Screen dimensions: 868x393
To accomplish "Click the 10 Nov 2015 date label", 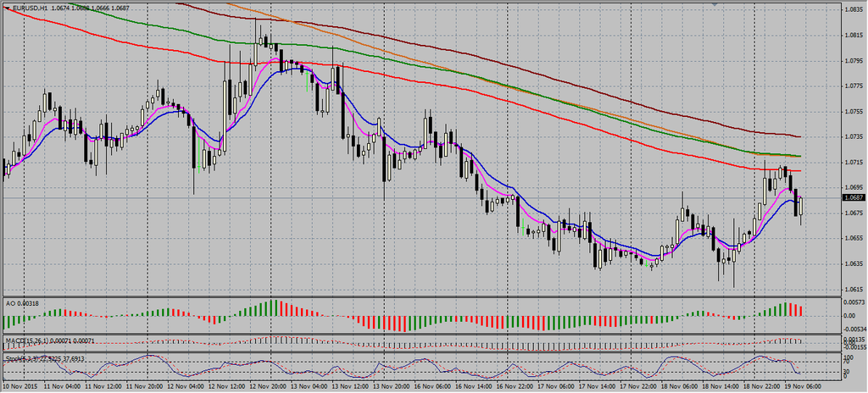I will click(20, 386).
